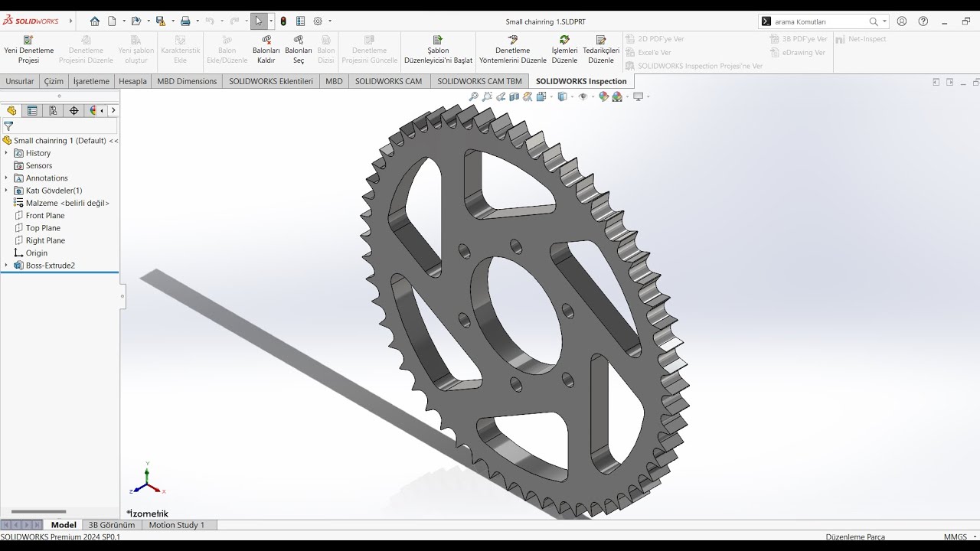Launch Şablon Düzenleyicisi'ni Başlat

click(x=438, y=50)
